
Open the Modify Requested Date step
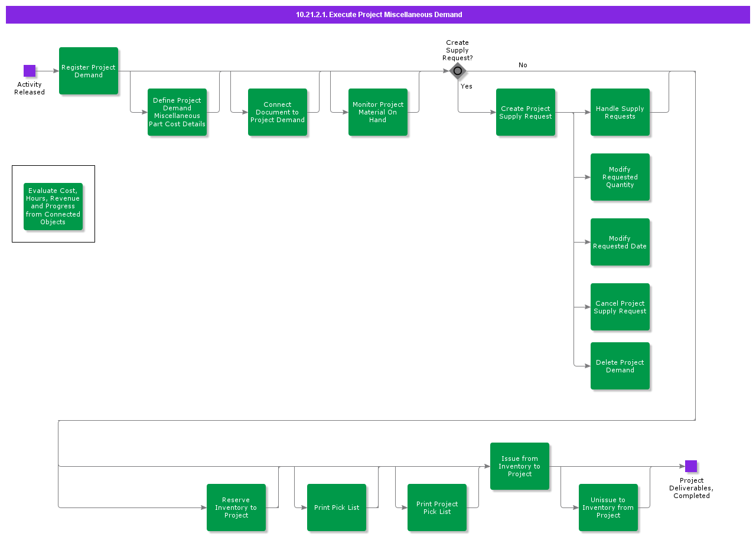click(x=620, y=242)
